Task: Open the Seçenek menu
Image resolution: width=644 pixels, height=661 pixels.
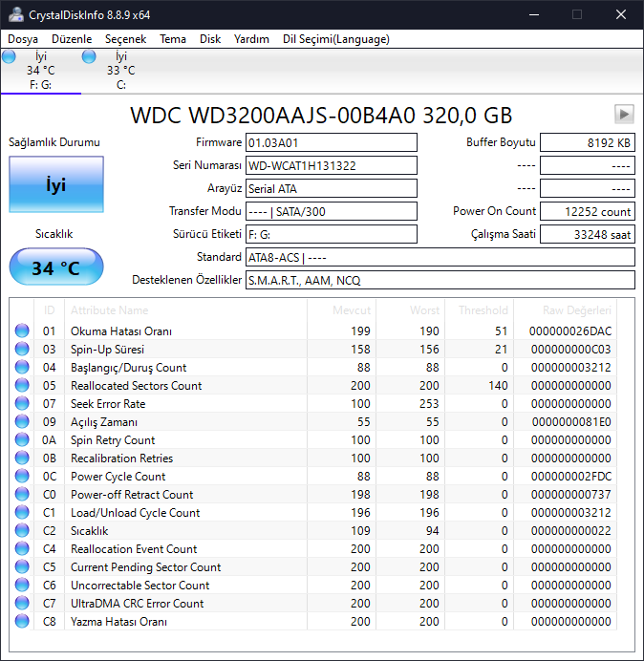Action: point(125,39)
